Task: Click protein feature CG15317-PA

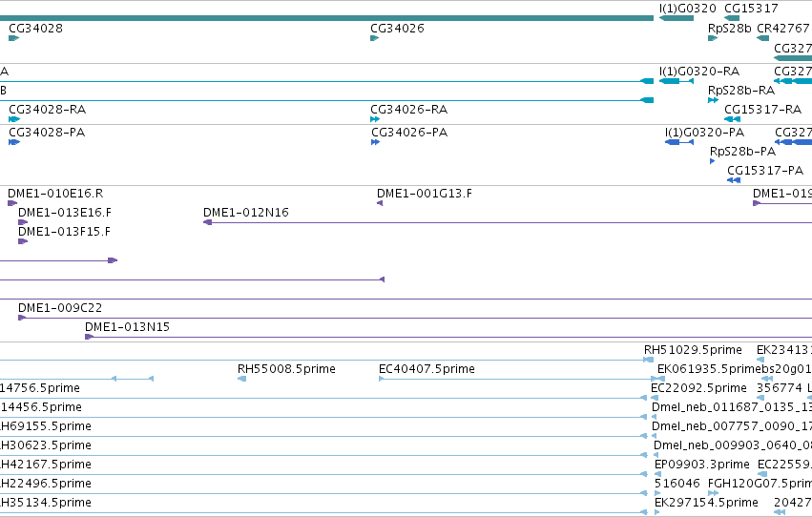Action: (x=765, y=170)
